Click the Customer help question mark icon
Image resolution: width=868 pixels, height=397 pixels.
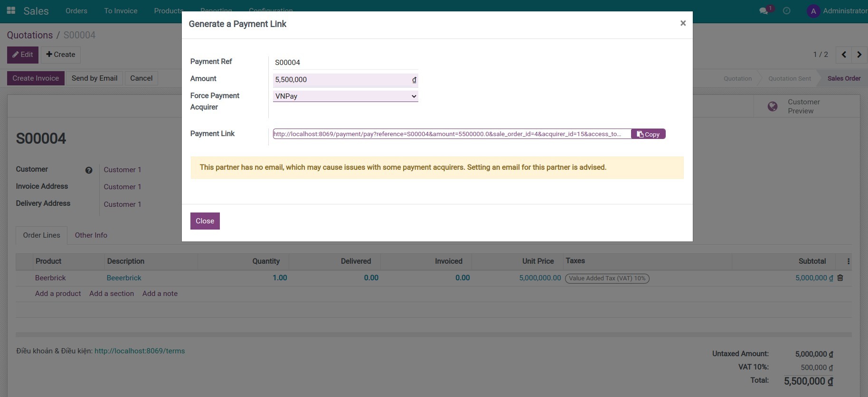tap(89, 170)
